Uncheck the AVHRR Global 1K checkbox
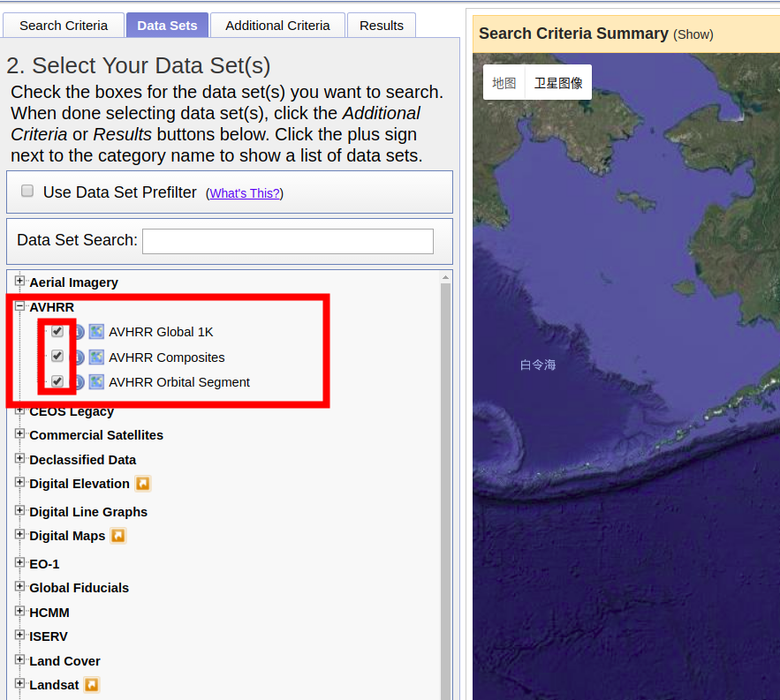 click(x=57, y=331)
